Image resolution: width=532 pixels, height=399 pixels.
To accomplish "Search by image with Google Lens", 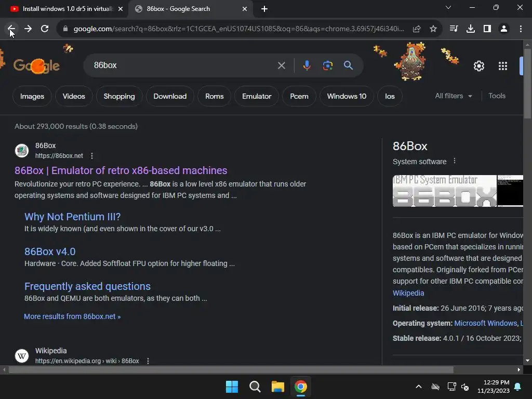I will 327,65.
